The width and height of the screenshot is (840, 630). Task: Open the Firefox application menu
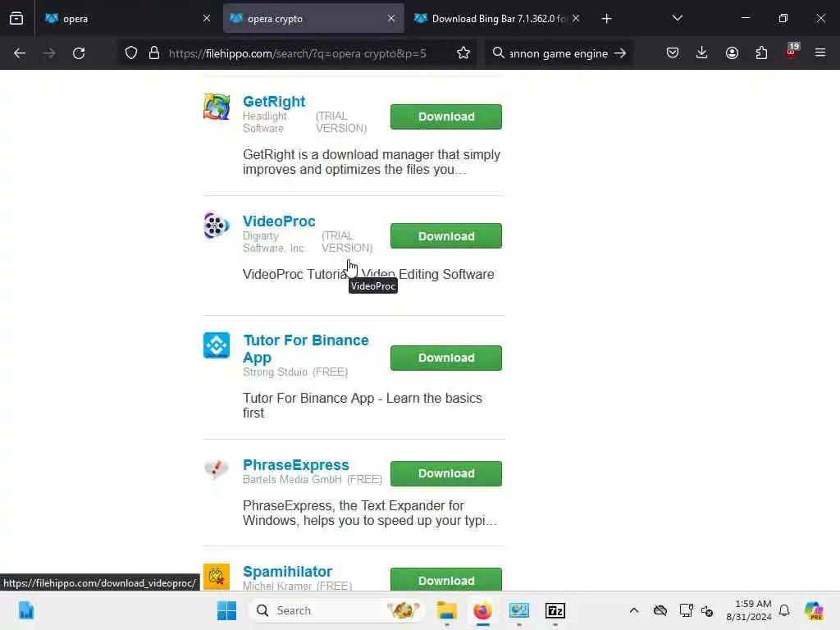click(820, 52)
